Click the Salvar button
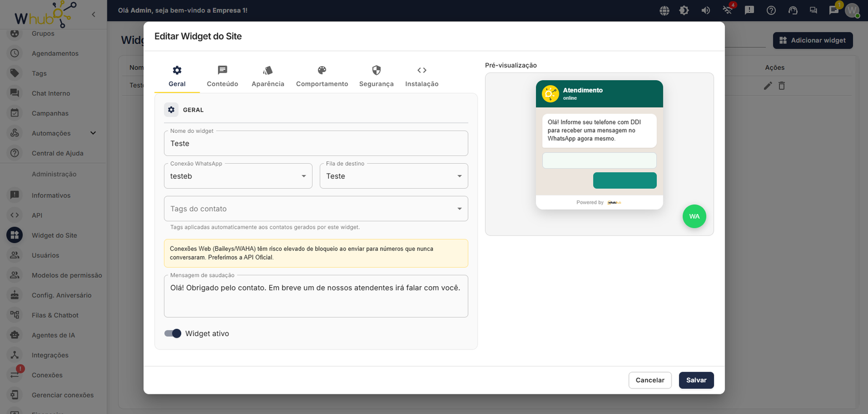This screenshot has height=414, width=868. click(x=696, y=380)
